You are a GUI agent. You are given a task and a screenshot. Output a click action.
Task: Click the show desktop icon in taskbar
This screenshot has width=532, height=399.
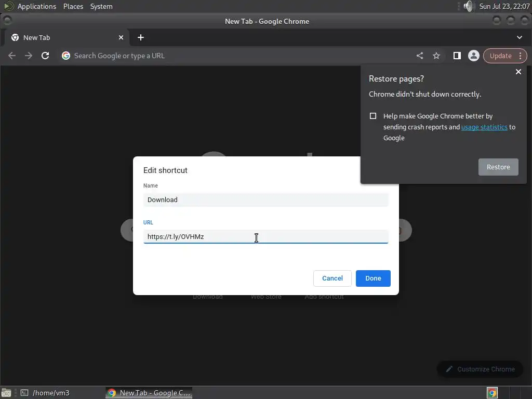click(6, 393)
